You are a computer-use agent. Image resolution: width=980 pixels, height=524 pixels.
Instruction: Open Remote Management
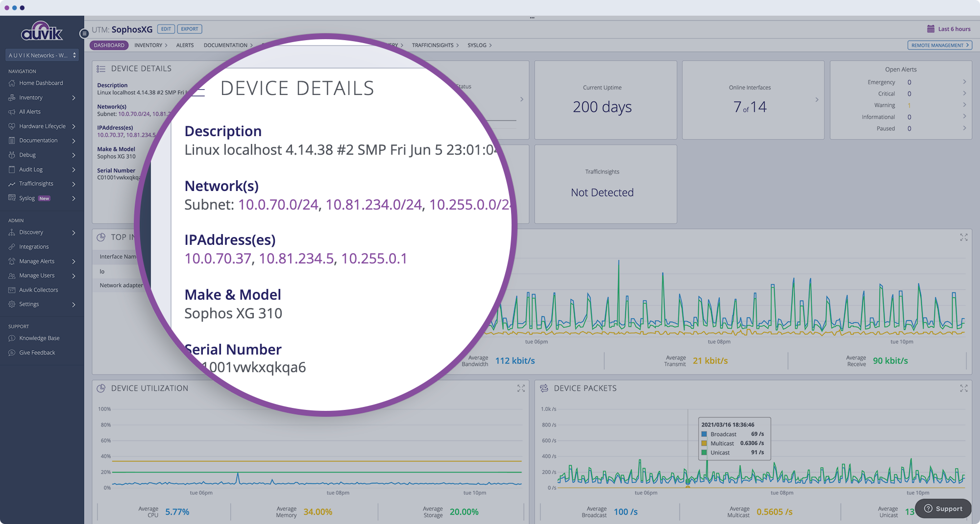point(940,45)
